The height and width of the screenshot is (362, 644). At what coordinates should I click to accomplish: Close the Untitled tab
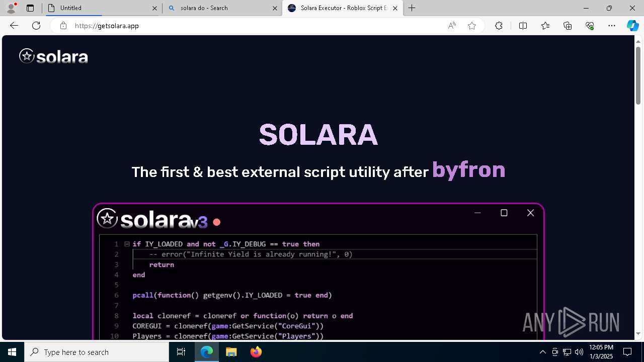point(154,8)
